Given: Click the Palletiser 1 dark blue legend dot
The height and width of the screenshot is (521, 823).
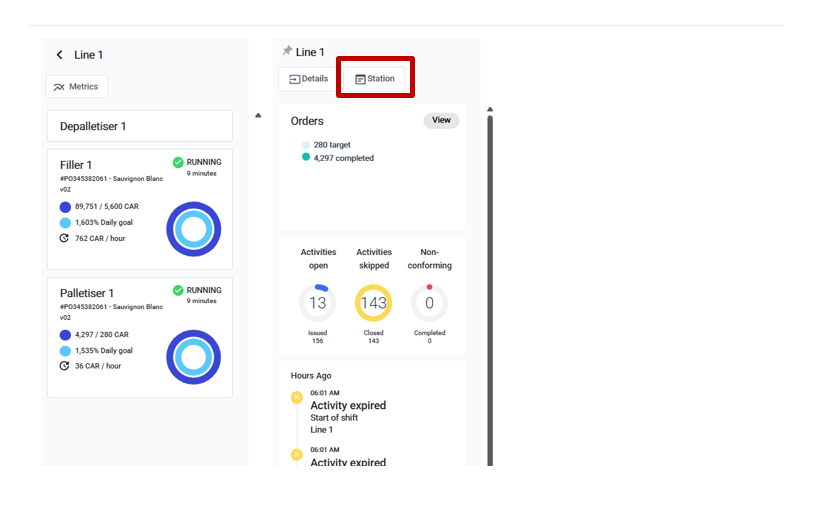Looking at the screenshot, I should point(65,335).
